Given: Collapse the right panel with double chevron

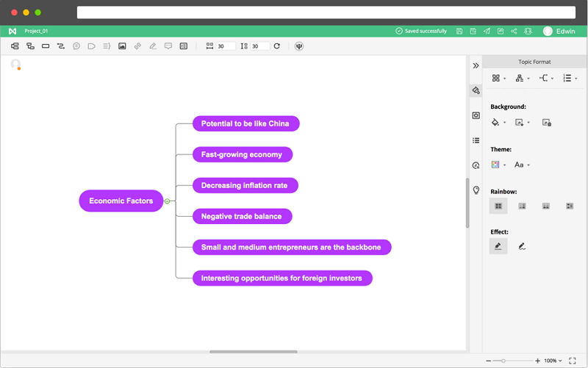Looking at the screenshot, I should coord(476,65).
